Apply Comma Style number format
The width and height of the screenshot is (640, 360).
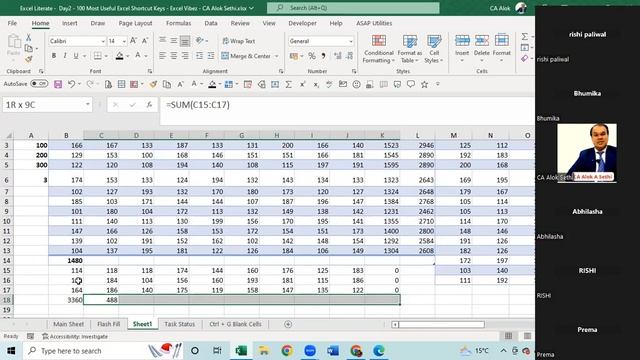click(323, 56)
